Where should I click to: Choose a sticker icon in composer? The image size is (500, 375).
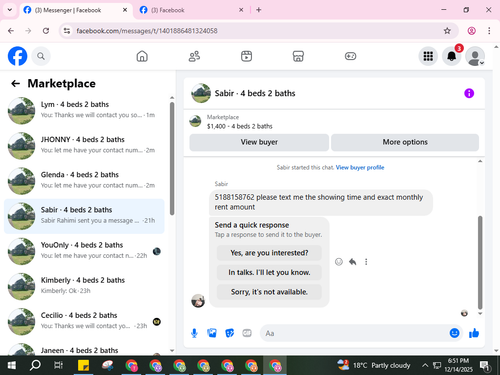[x=229, y=333]
